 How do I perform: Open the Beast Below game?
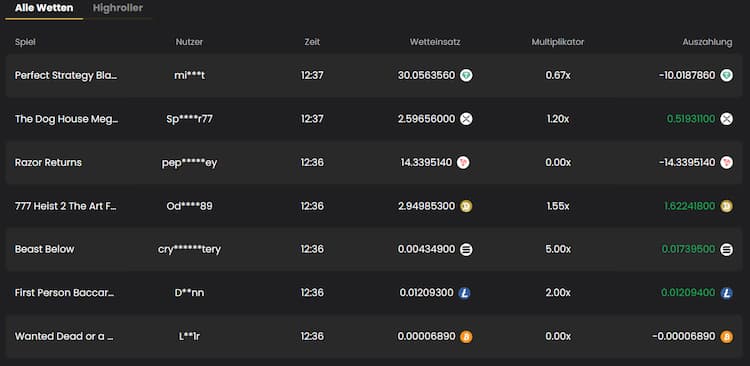(x=44, y=249)
